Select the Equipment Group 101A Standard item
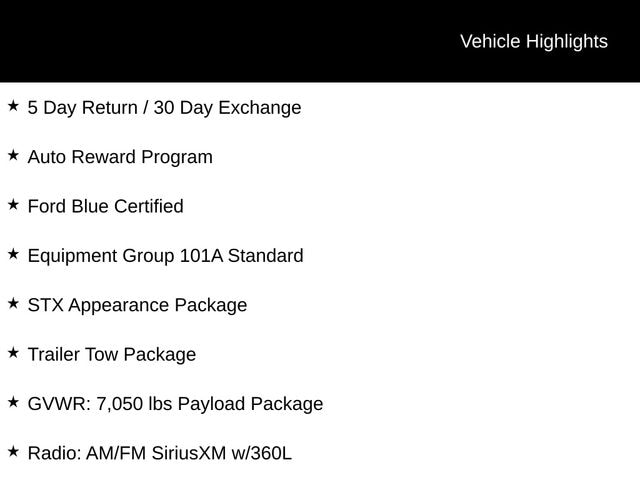This screenshot has width=640, height=480. [165, 256]
